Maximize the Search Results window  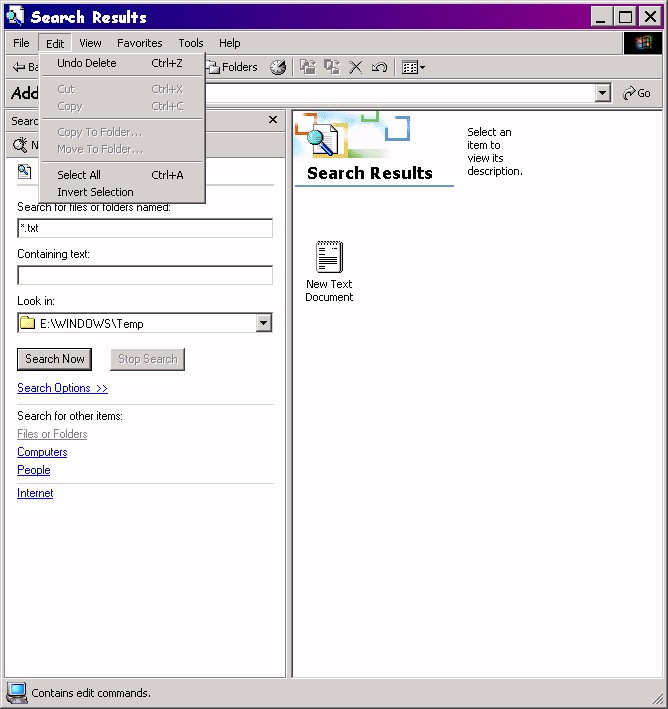(x=625, y=17)
